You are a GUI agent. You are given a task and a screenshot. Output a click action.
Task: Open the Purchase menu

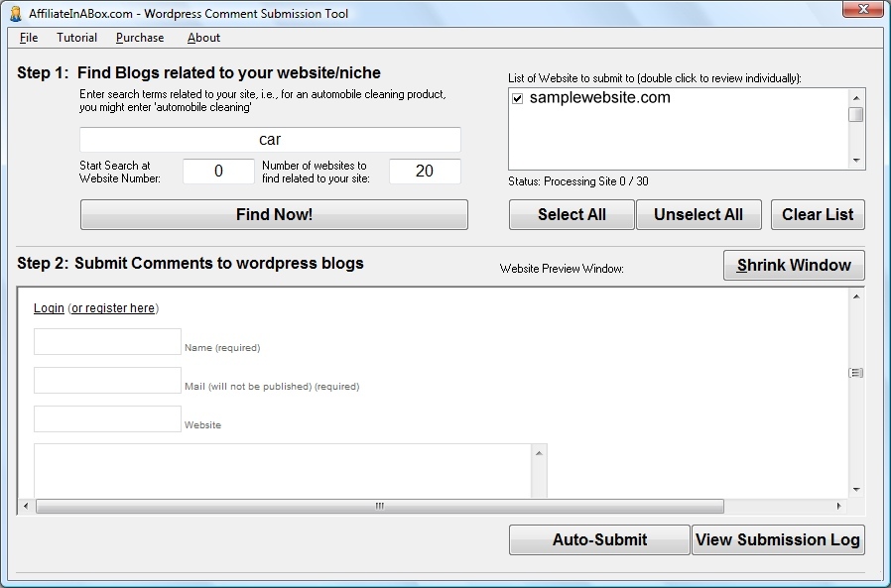[x=140, y=38]
